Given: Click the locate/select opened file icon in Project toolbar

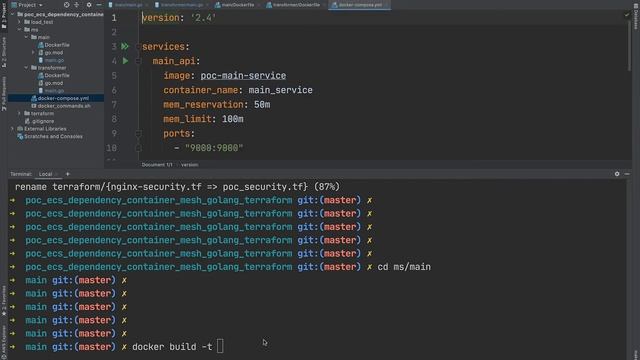Looking at the screenshot, I should (x=67, y=5).
